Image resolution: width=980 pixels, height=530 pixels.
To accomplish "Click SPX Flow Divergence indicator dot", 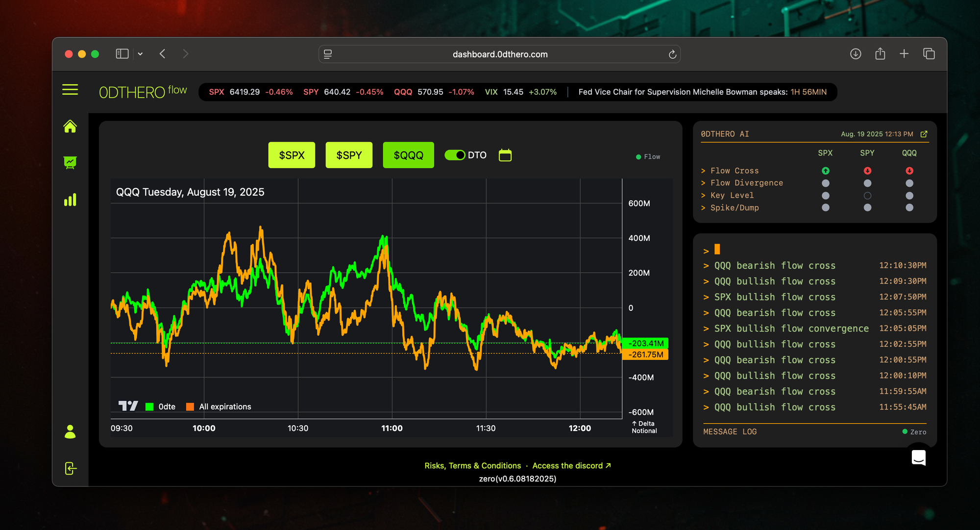I will point(826,183).
